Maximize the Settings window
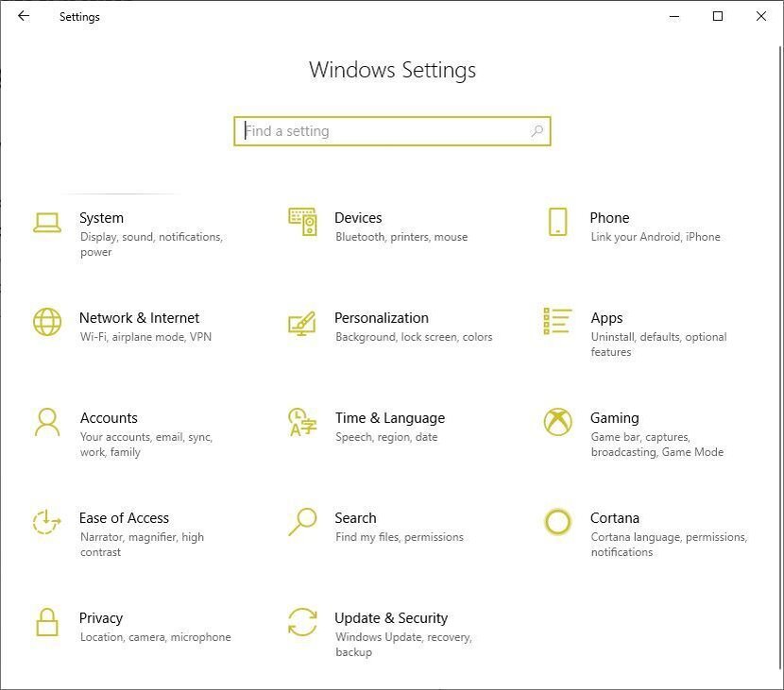This screenshot has height=690, width=784. [718, 16]
